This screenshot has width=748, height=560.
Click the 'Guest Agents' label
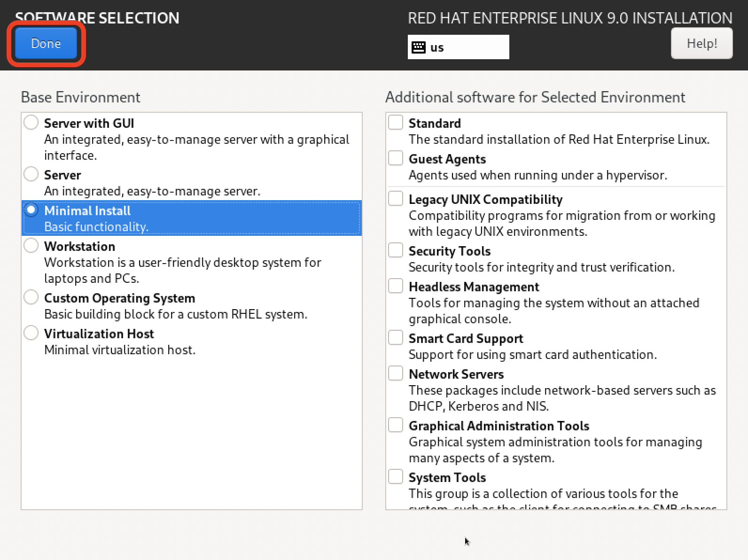(x=447, y=159)
